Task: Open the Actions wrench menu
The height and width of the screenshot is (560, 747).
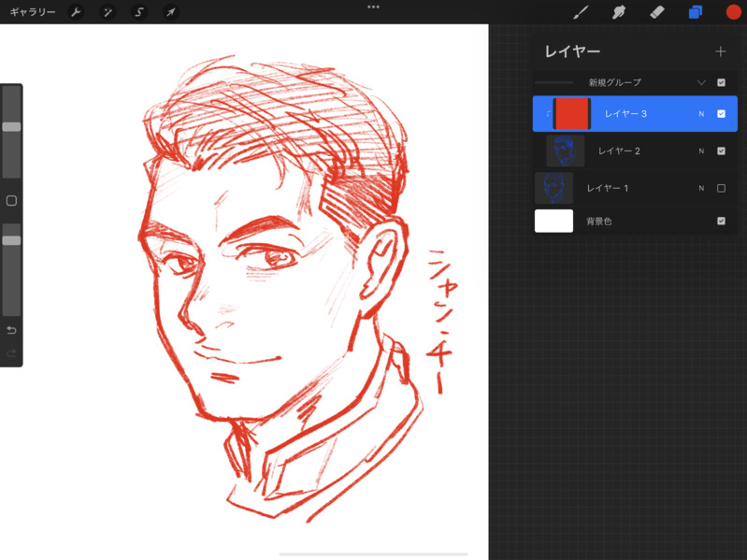Action: click(x=76, y=12)
